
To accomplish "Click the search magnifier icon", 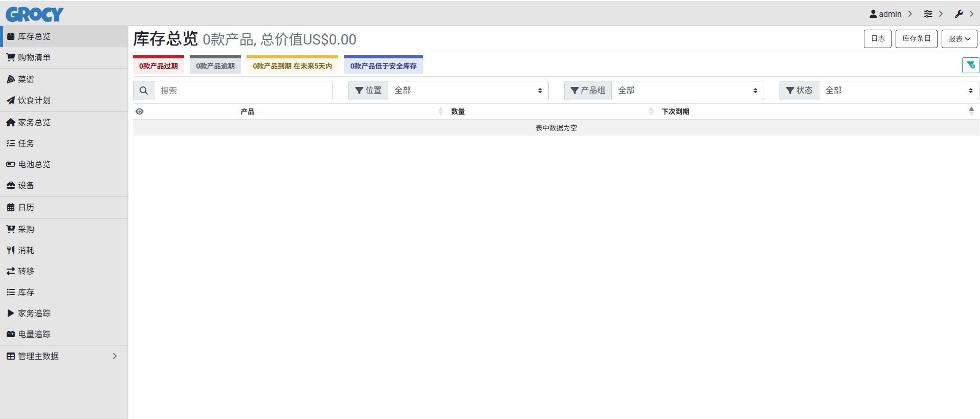I will [144, 91].
